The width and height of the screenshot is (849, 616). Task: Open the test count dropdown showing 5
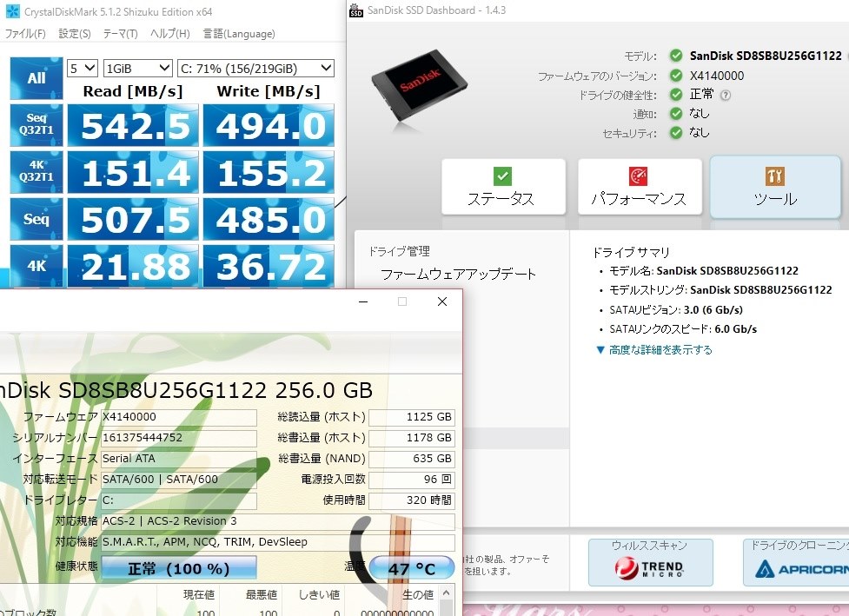click(83, 69)
